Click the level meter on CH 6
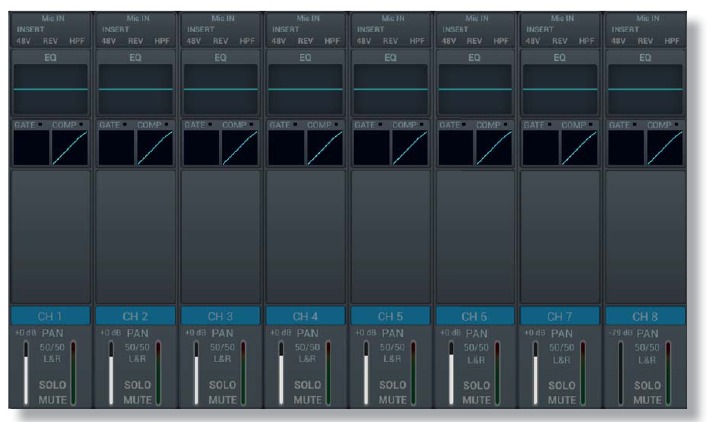Image resolution: width=718 pixels, height=422 pixels. tap(498, 373)
